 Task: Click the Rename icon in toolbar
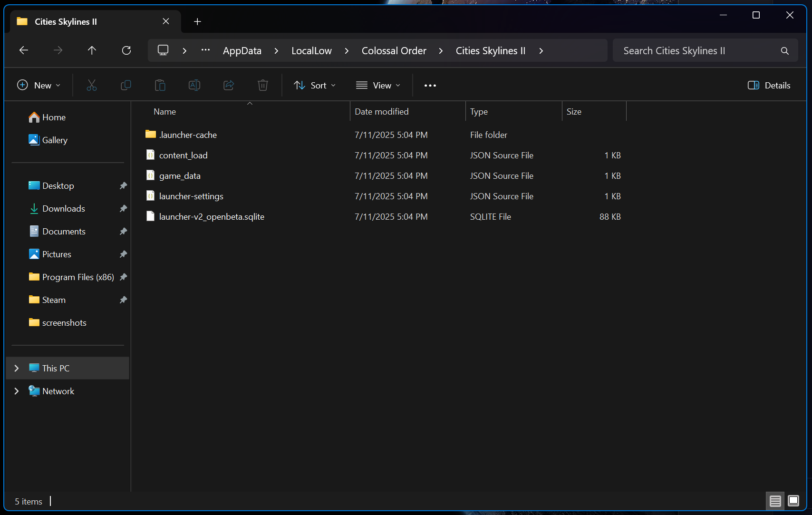click(x=194, y=86)
